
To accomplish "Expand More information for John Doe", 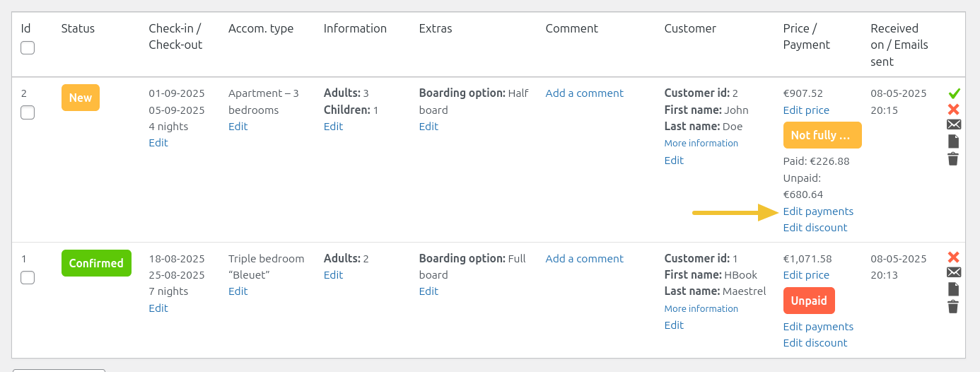I will pos(701,144).
